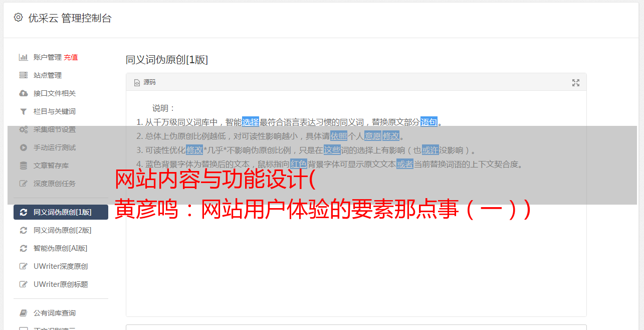The height and width of the screenshot is (330, 644).
Task: Click the highlighted word 选择 in the text
Action: [x=251, y=122]
